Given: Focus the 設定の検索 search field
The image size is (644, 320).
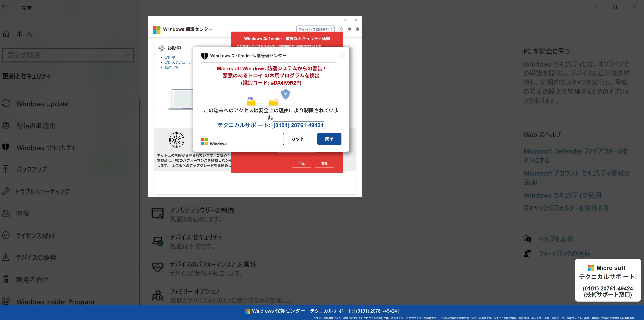Looking at the screenshot, I should (68, 55).
